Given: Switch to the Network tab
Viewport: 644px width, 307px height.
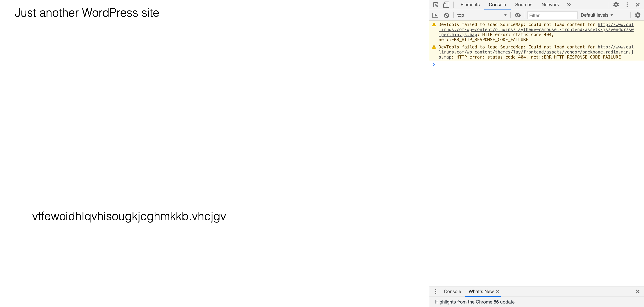Looking at the screenshot, I should [x=550, y=5].
